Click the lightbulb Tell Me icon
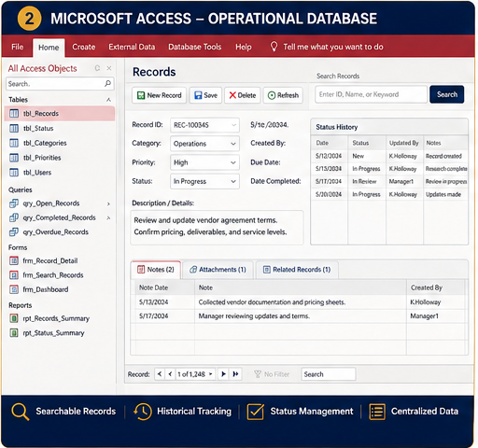 pyautogui.click(x=274, y=47)
